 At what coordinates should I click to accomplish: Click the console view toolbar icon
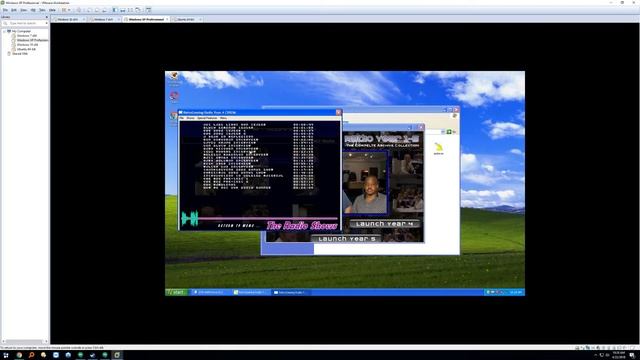click(149, 10)
